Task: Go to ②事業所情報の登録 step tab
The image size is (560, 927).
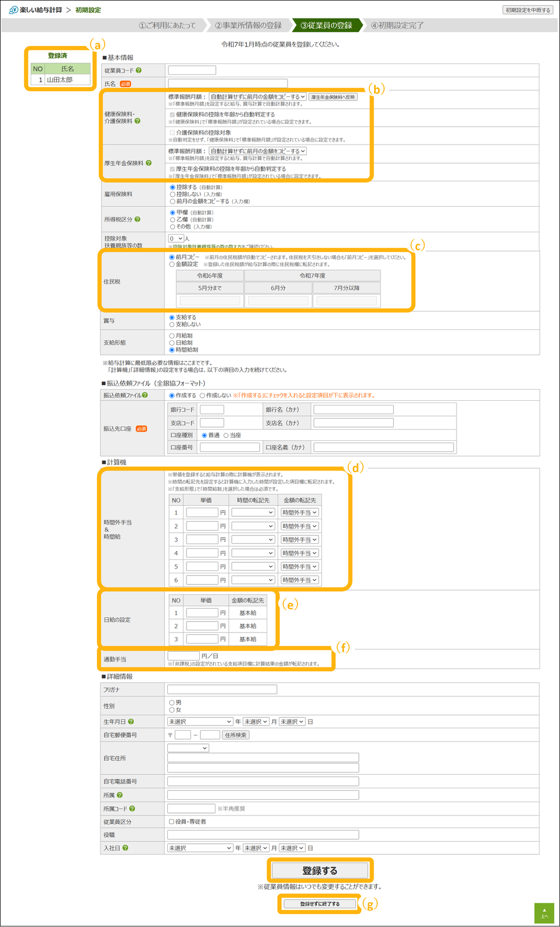Action: (248, 26)
